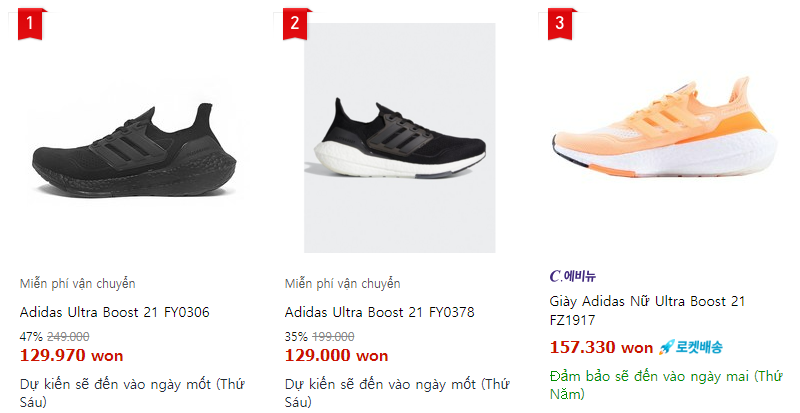Click the 47% discount label
The width and height of the screenshot is (800, 413).
[30, 337]
